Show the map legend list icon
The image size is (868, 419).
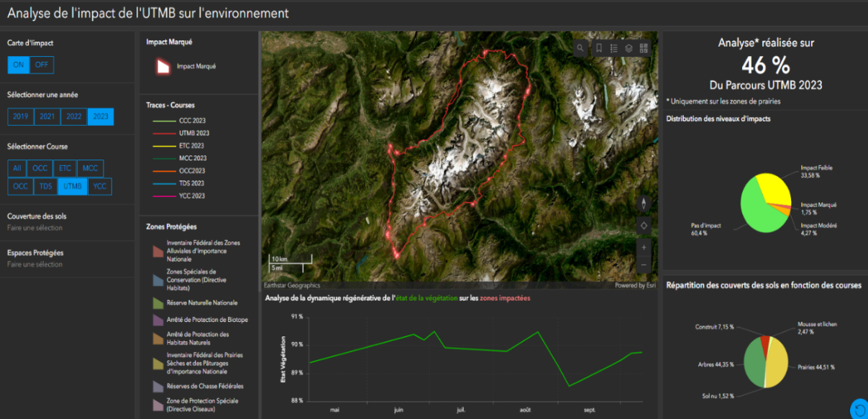[614, 48]
